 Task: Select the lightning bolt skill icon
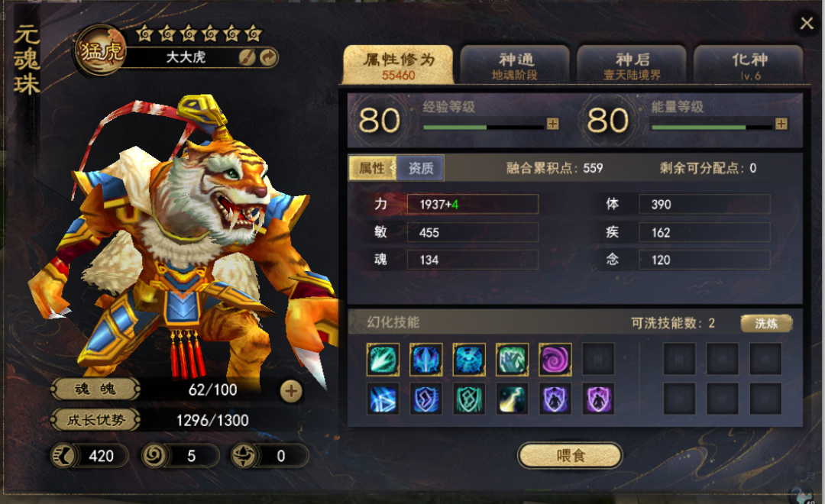[x=512, y=400]
